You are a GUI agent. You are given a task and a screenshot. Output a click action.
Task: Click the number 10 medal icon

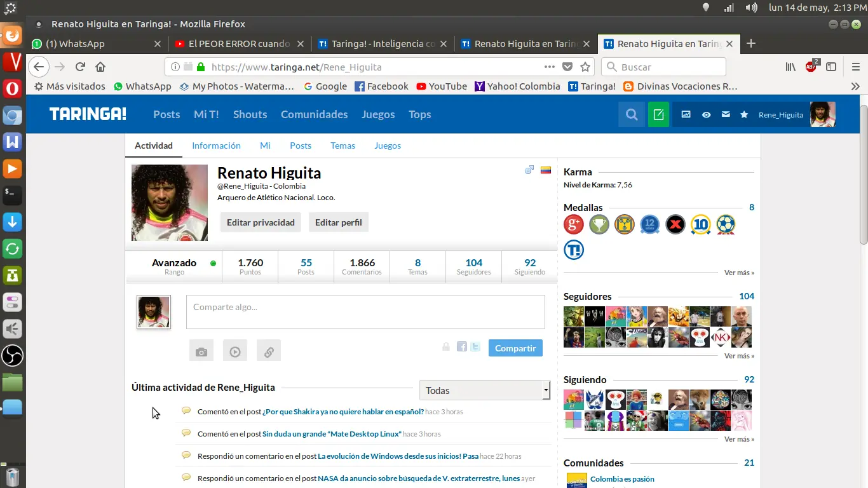coord(701,224)
